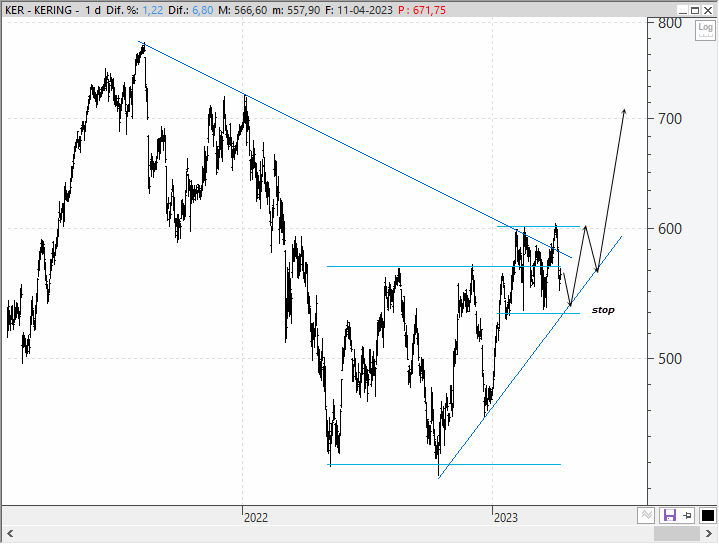Viewport: 719px width, 544px height.
Task: Click the Dif. value 6,80
Action: [203, 10]
